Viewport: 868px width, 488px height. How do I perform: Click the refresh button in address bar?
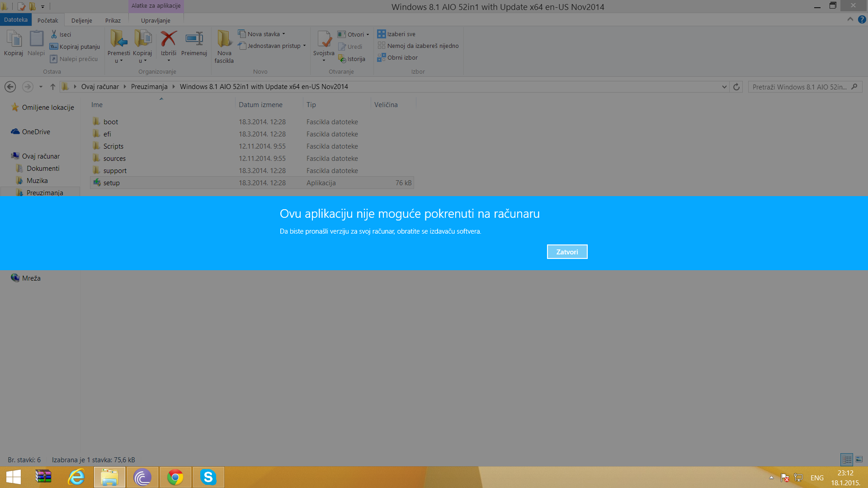click(x=736, y=87)
